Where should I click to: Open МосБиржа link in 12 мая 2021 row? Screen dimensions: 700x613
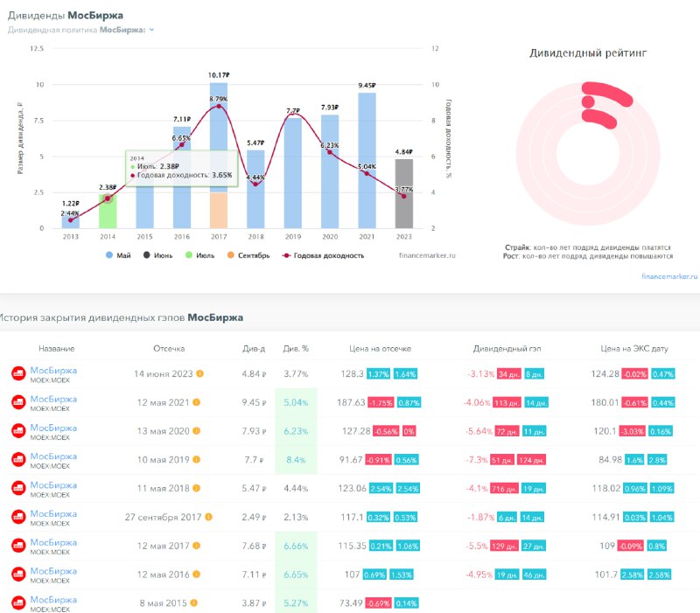53,399
